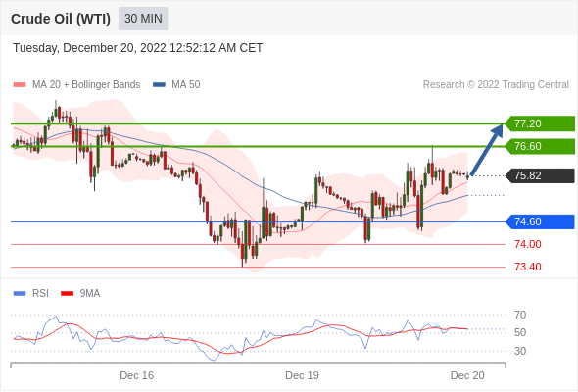578x392 pixels.
Task: Click the Dec 19 date axis label
Action: point(302,375)
